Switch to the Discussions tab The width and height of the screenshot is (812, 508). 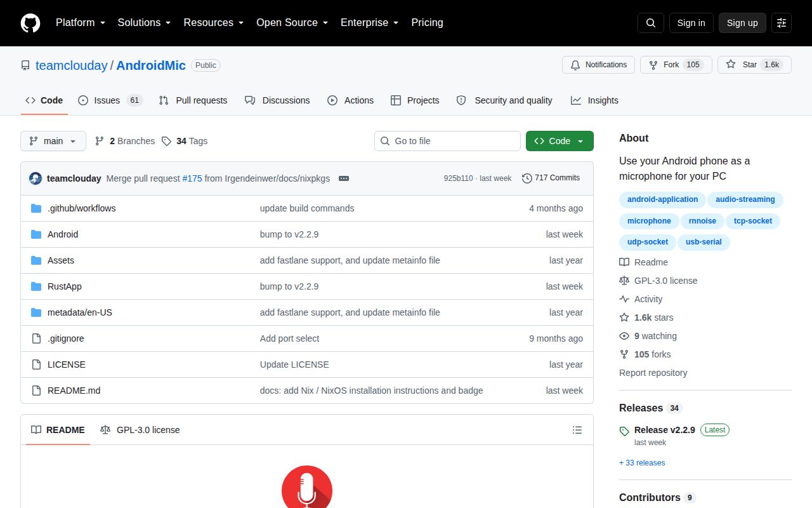pos(277,100)
